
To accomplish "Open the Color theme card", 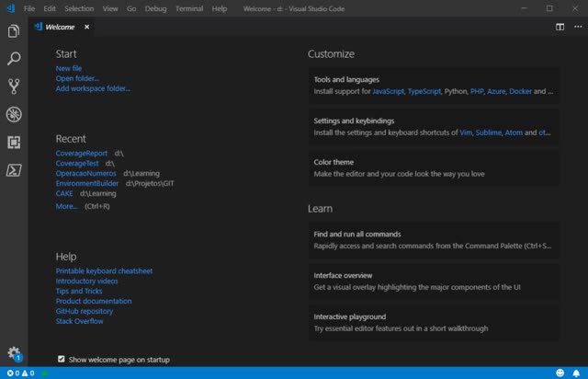I will 434,168.
